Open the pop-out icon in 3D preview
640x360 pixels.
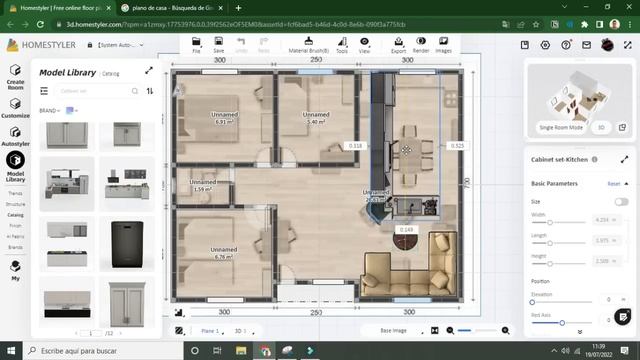point(622,128)
